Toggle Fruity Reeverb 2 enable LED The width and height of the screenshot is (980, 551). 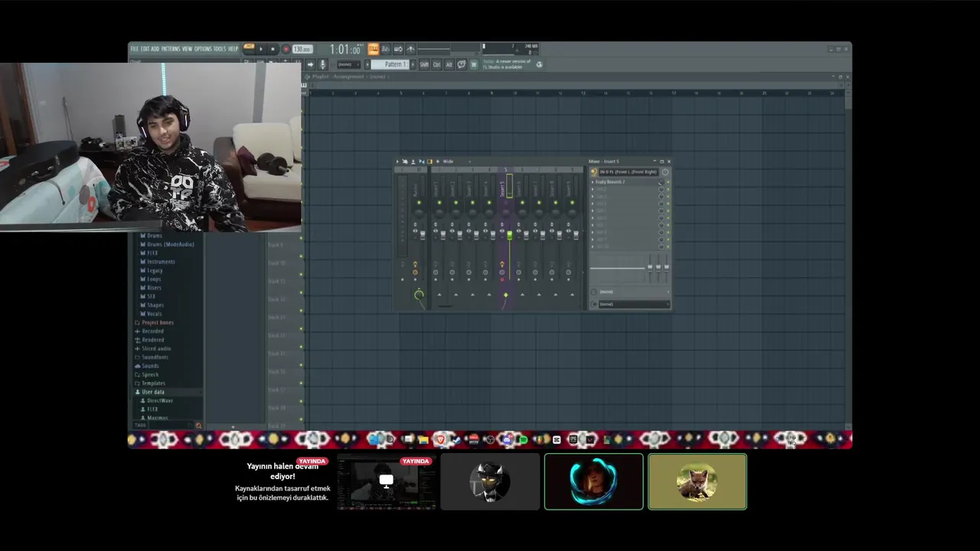pyautogui.click(x=668, y=182)
